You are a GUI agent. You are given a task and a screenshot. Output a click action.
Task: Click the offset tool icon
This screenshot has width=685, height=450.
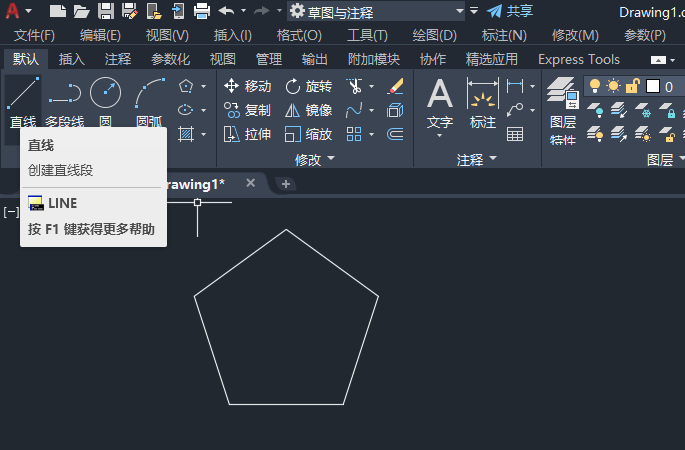[395, 134]
